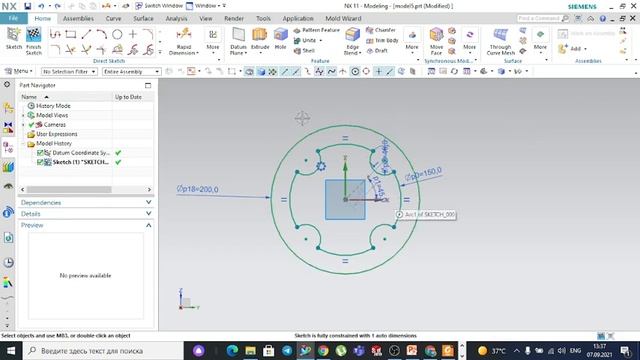Click the Undo arrow icon
This screenshot has width=640, height=360.
click(x=41, y=6)
